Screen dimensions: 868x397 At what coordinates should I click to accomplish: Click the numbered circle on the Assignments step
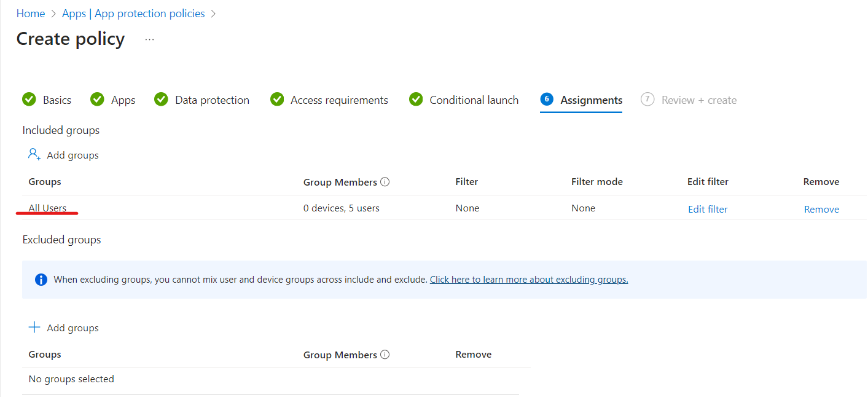547,99
